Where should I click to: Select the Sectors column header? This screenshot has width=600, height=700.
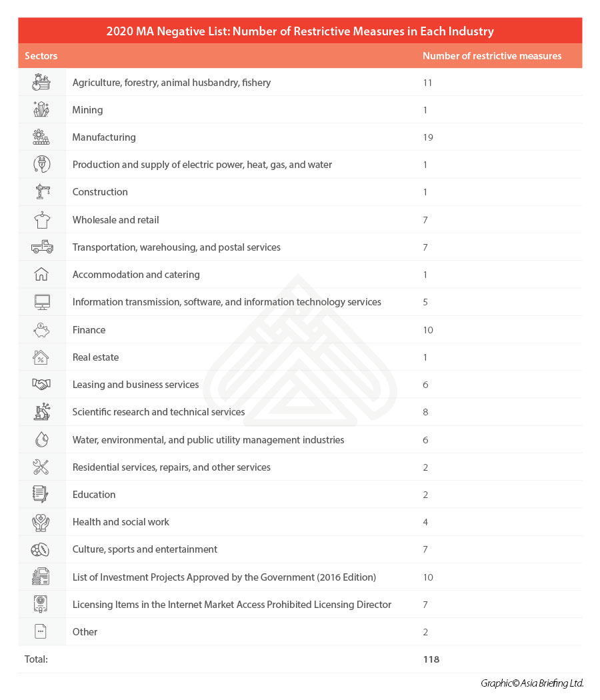[41, 56]
